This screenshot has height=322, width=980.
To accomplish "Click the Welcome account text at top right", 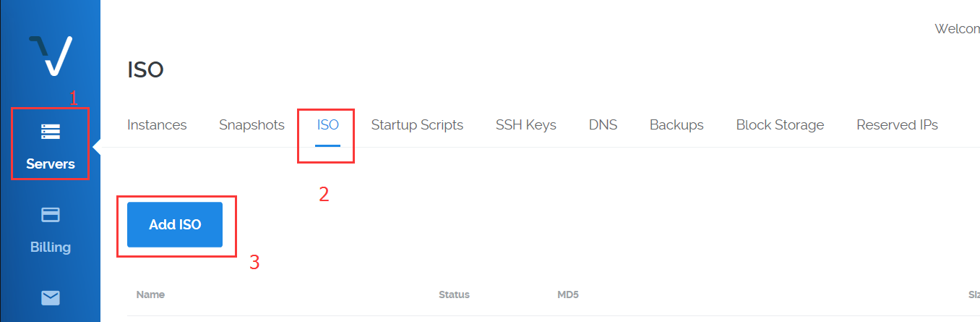I will point(957,29).
